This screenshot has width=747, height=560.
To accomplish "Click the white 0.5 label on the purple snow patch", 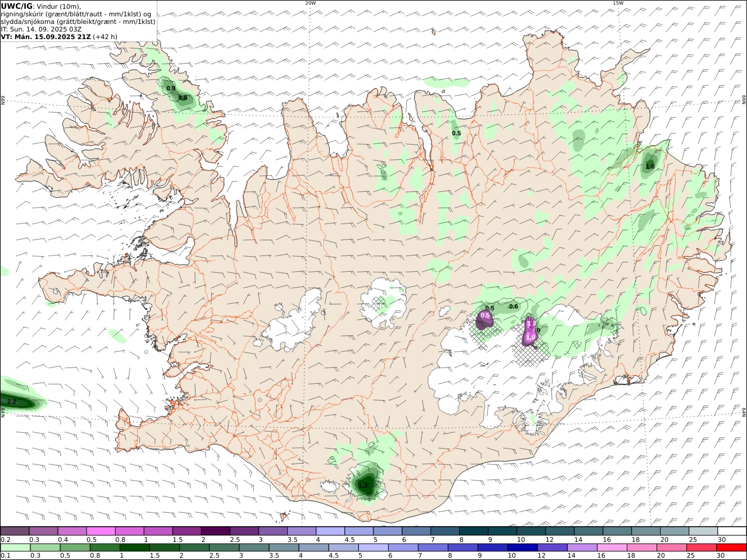I will (x=485, y=316).
